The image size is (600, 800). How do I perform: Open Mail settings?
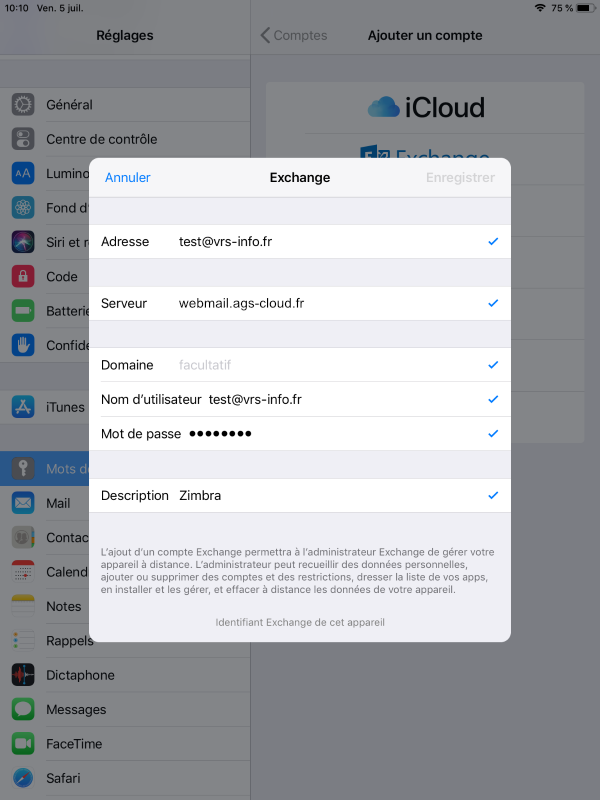point(44,503)
